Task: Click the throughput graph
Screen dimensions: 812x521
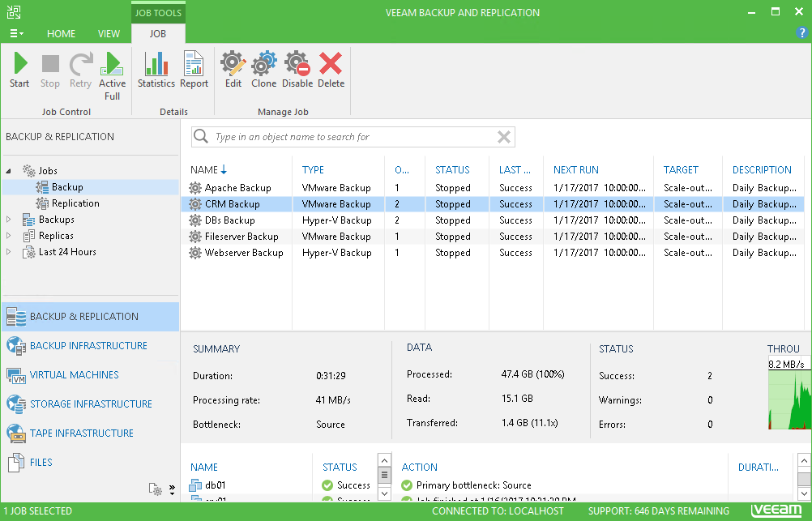Action: click(x=788, y=399)
